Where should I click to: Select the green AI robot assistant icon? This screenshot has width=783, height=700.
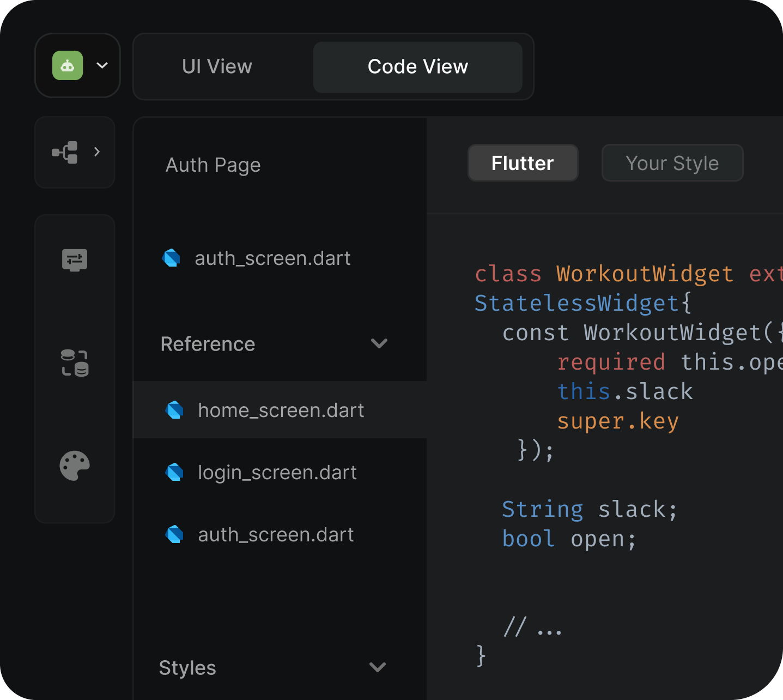[67, 65]
